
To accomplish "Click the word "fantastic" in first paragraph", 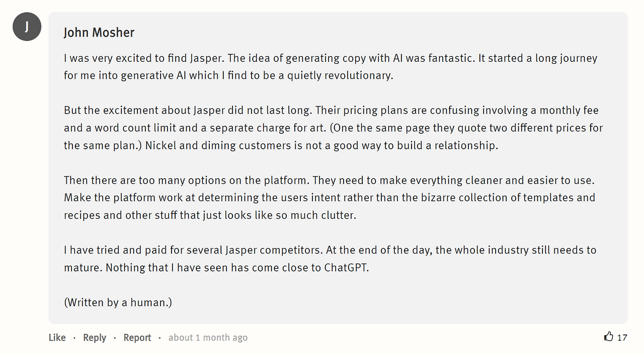I will pyautogui.click(x=450, y=58).
